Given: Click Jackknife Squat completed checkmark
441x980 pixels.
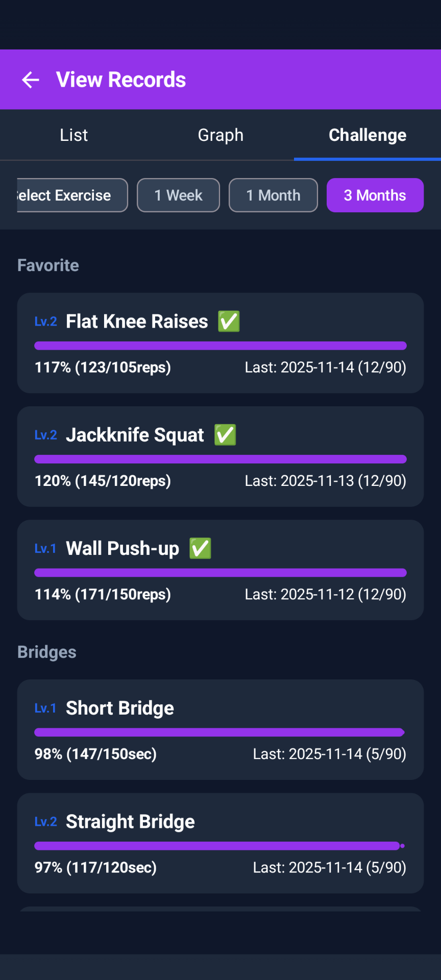Looking at the screenshot, I should (x=225, y=435).
